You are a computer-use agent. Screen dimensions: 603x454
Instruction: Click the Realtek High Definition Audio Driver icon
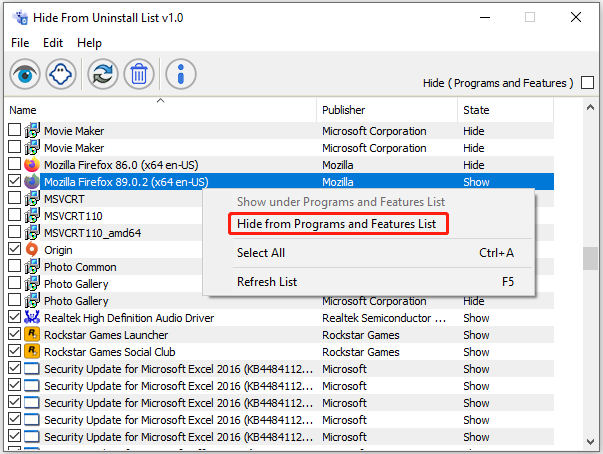(32, 318)
